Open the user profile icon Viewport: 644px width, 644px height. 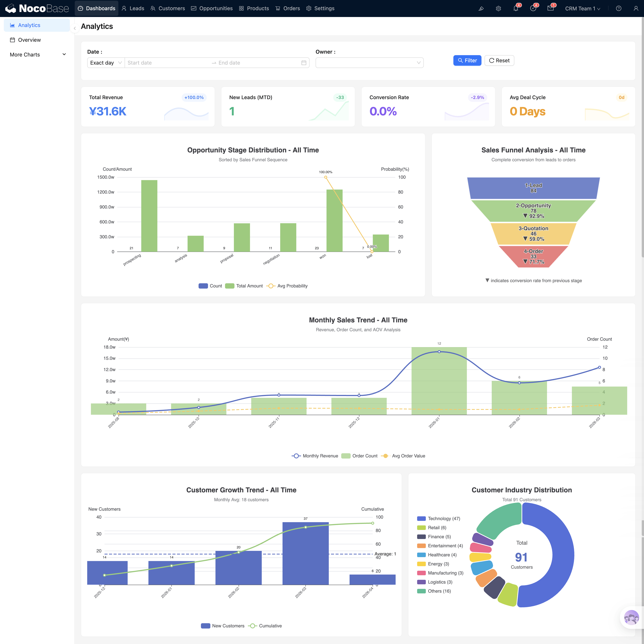coord(636,9)
